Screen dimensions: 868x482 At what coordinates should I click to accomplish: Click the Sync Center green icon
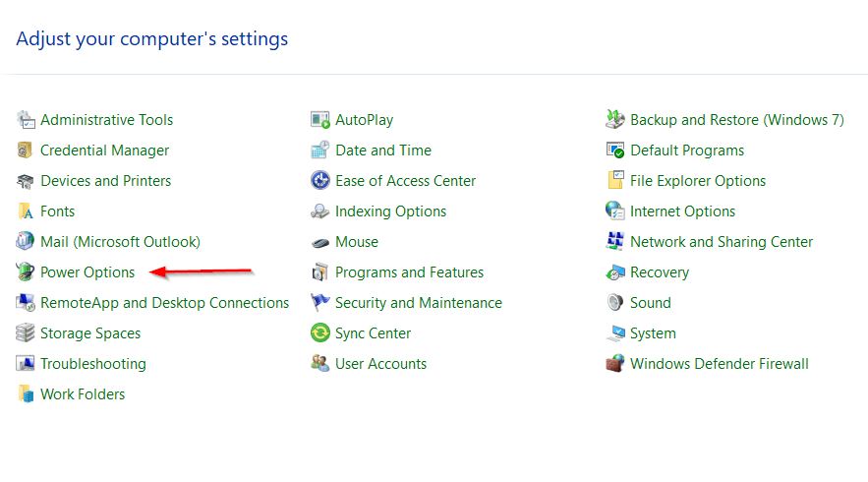click(x=319, y=332)
